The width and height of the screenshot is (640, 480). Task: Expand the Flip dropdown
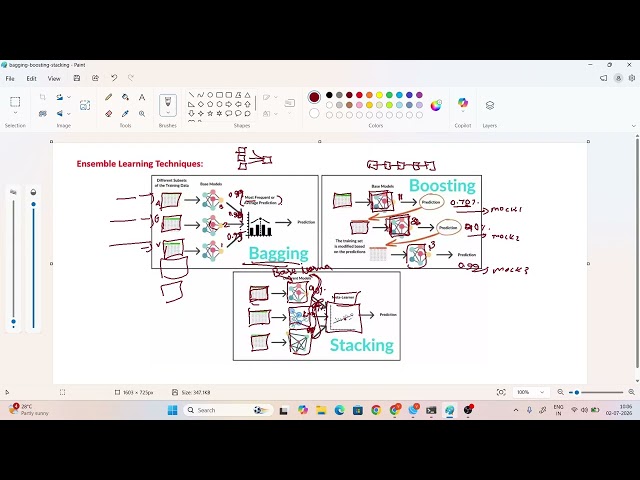point(69,113)
